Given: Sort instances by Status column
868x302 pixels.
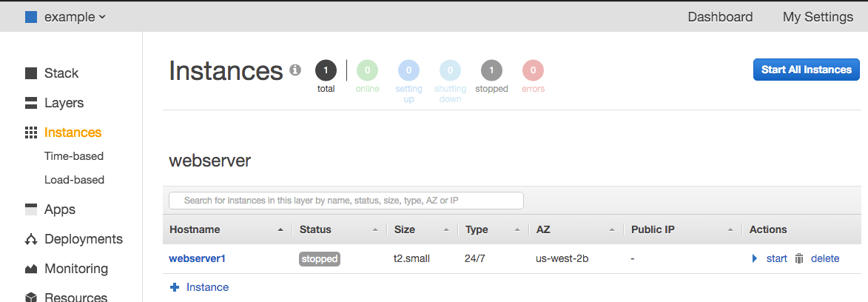Looking at the screenshot, I should coord(315,229).
